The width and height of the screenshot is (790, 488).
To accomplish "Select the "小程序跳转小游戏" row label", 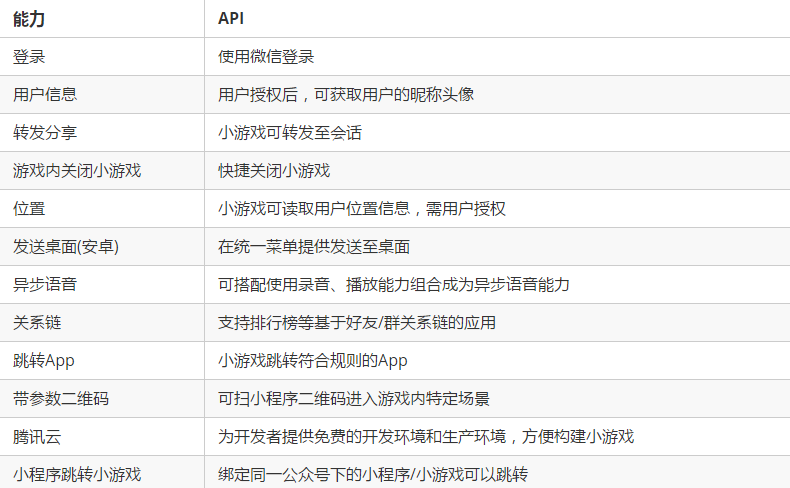I will (x=77, y=475).
